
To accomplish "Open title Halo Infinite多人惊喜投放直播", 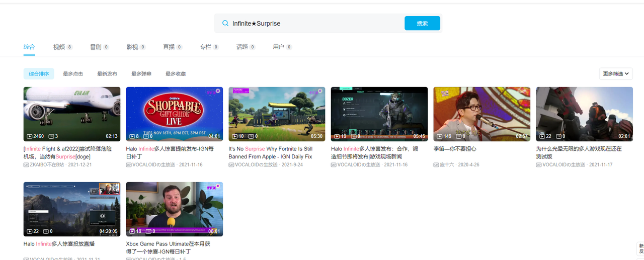I will [59, 244].
